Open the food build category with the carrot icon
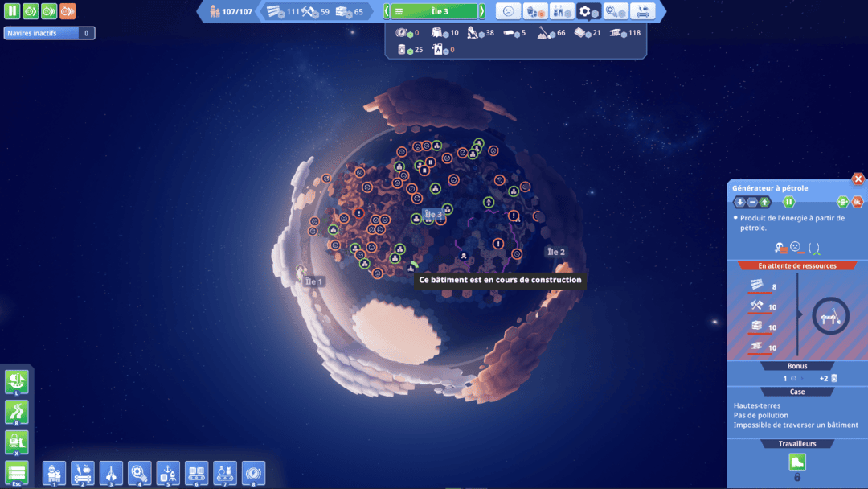The image size is (868, 489). click(x=83, y=474)
